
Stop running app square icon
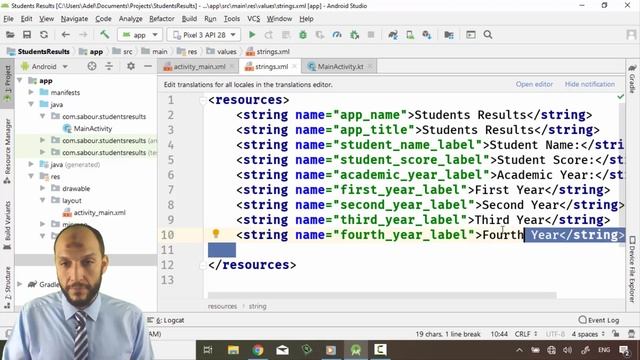371,35
